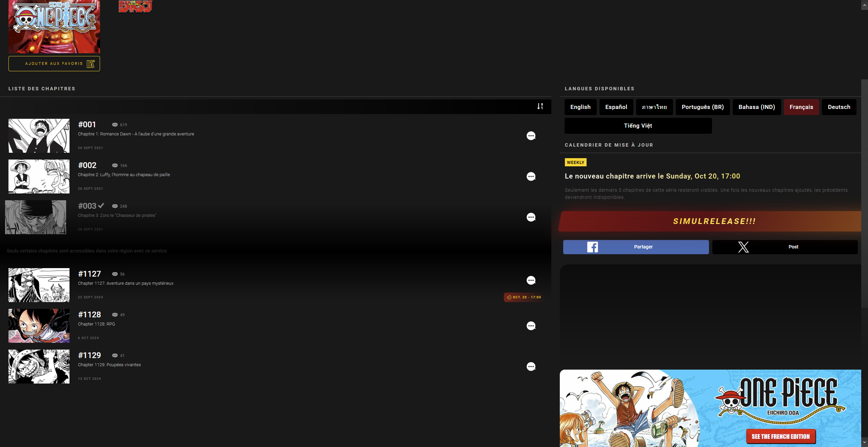
Task: Open comments bubble for chapter #003
Action: pyautogui.click(x=531, y=217)
